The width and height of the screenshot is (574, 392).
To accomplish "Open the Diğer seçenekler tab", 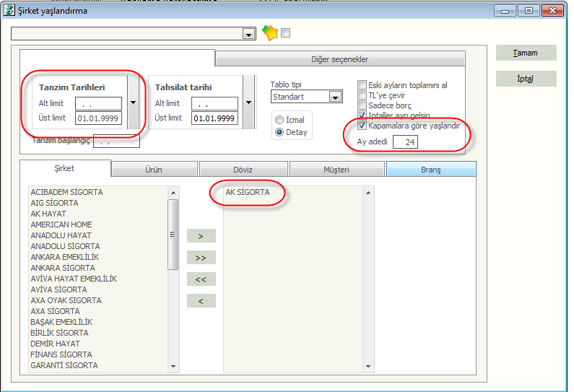I will coord(339,59).
